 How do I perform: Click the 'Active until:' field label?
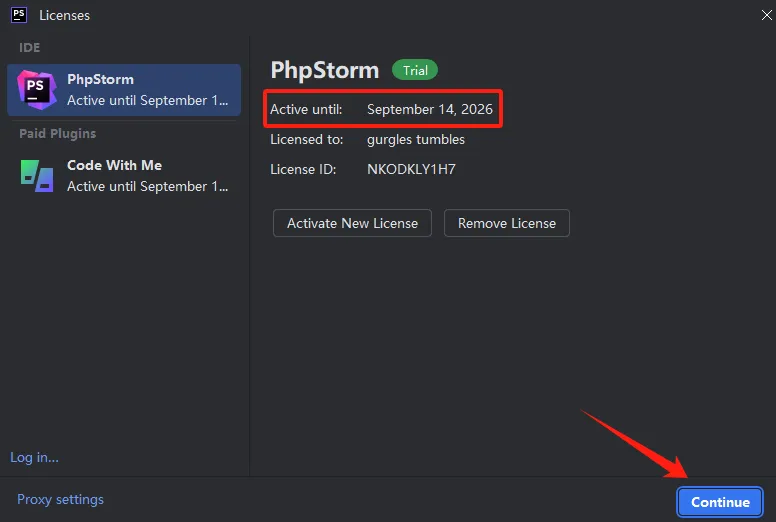click(x=306, y=109)
